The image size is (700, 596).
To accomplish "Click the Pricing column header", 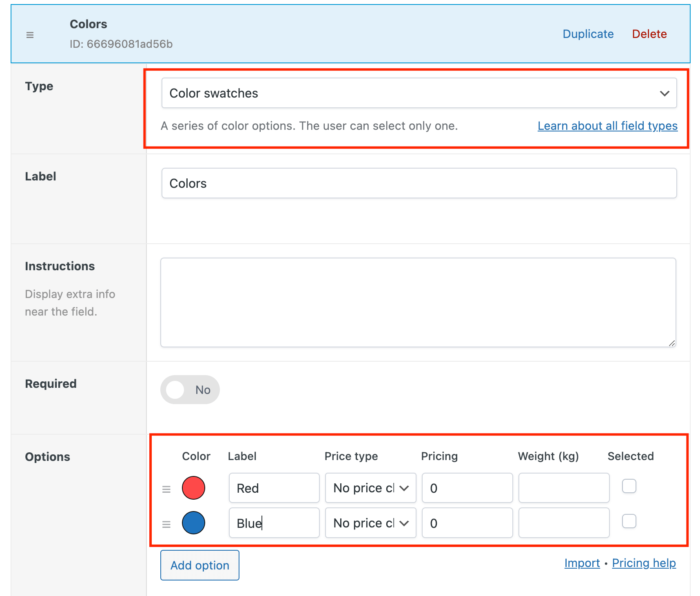I will pos(439,456).
